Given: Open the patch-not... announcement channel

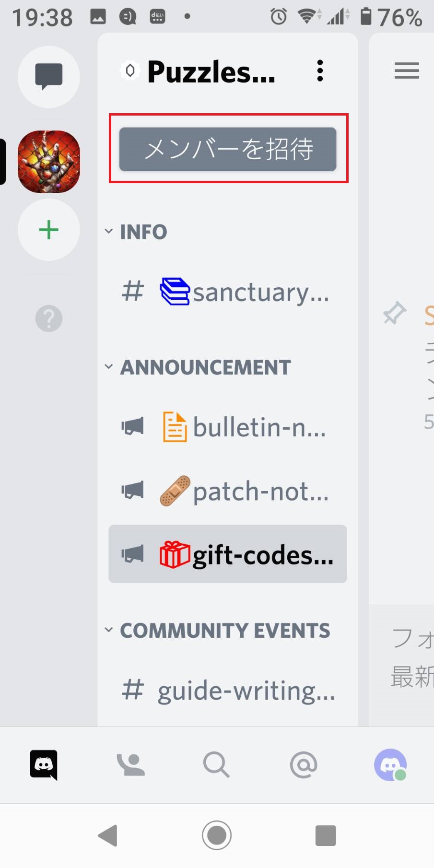Looking at the screenshot, I should pyautogui.click(x=228, y=491).
